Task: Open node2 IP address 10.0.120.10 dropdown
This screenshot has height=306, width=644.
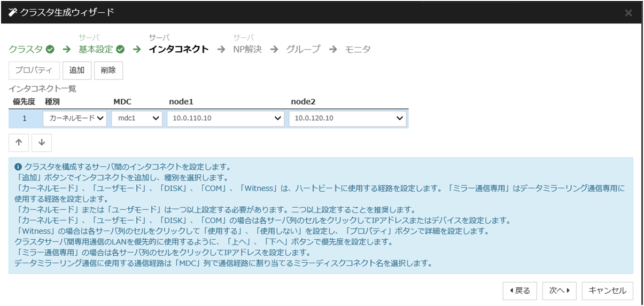Action: click(x=347, y=119)
